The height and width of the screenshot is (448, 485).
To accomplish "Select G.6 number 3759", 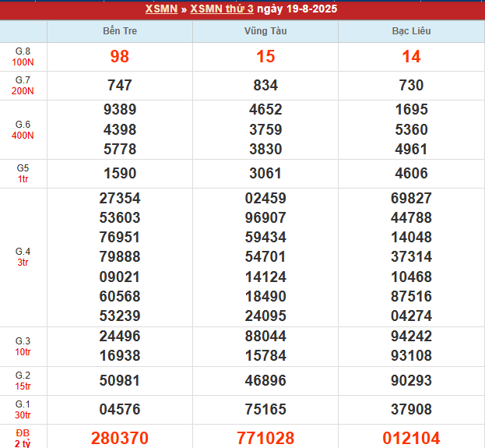I will point(265,129).
